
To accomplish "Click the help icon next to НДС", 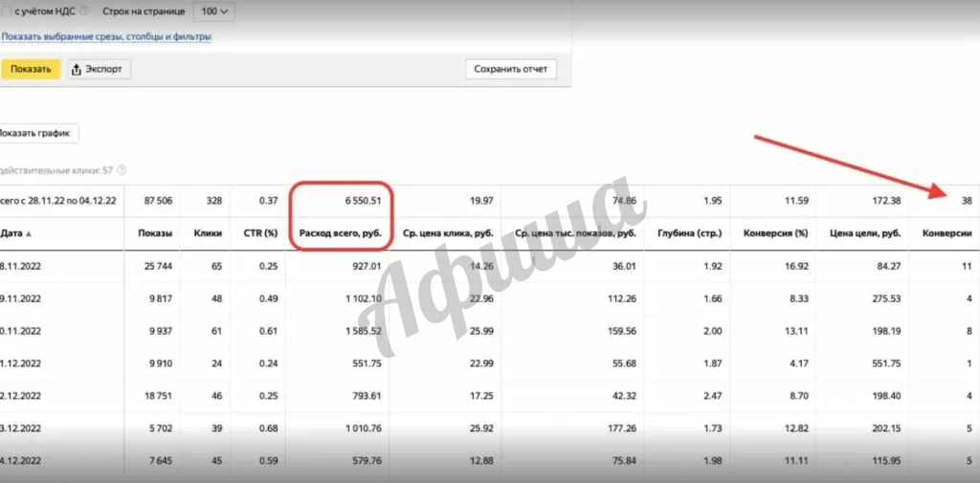I will click(x=83, y=11).
